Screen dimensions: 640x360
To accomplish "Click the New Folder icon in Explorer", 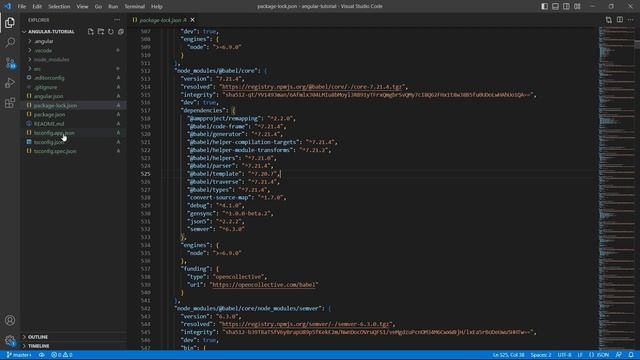I will point(101,31).
